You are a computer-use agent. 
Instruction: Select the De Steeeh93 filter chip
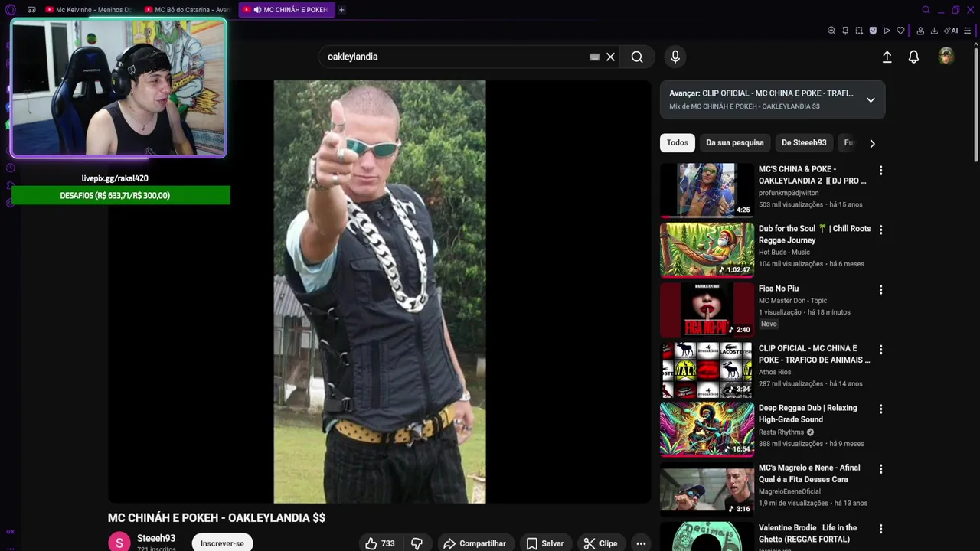[804, 142]
